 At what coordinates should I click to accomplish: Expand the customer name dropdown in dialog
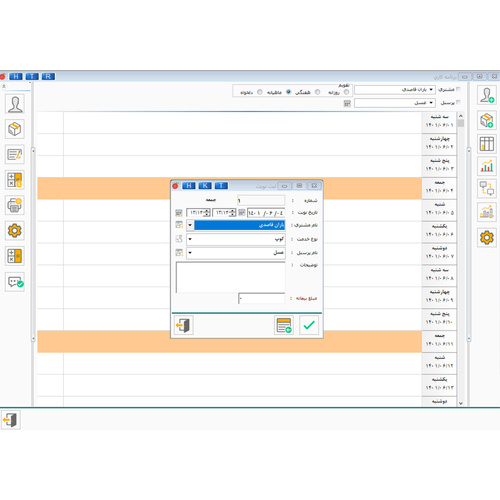point(190,225)
